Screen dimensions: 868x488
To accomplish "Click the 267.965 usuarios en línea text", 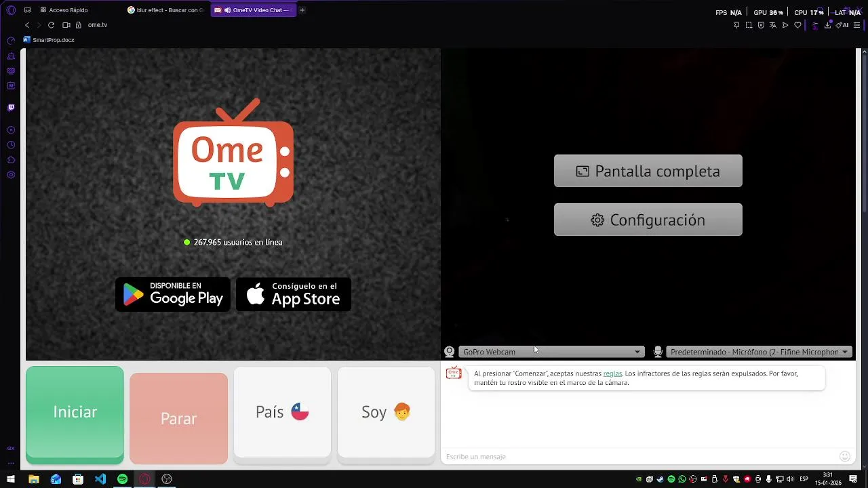I will click(x=238, y=242).
